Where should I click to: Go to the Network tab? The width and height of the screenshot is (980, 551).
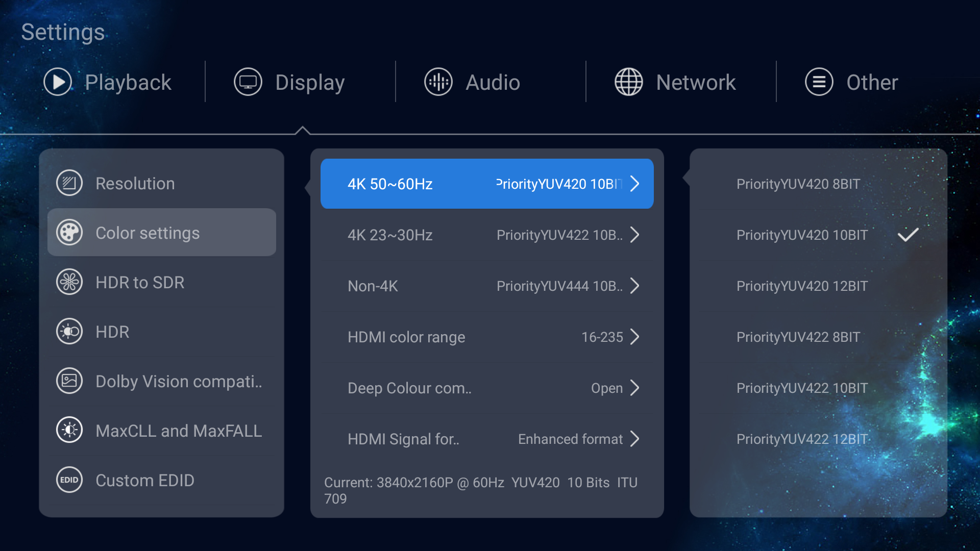point(675,82)
